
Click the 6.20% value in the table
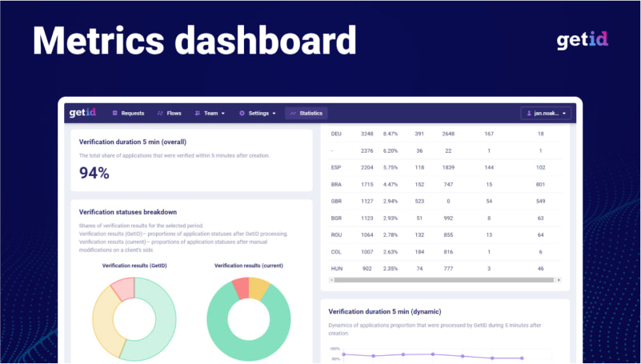tap(391, 150)
